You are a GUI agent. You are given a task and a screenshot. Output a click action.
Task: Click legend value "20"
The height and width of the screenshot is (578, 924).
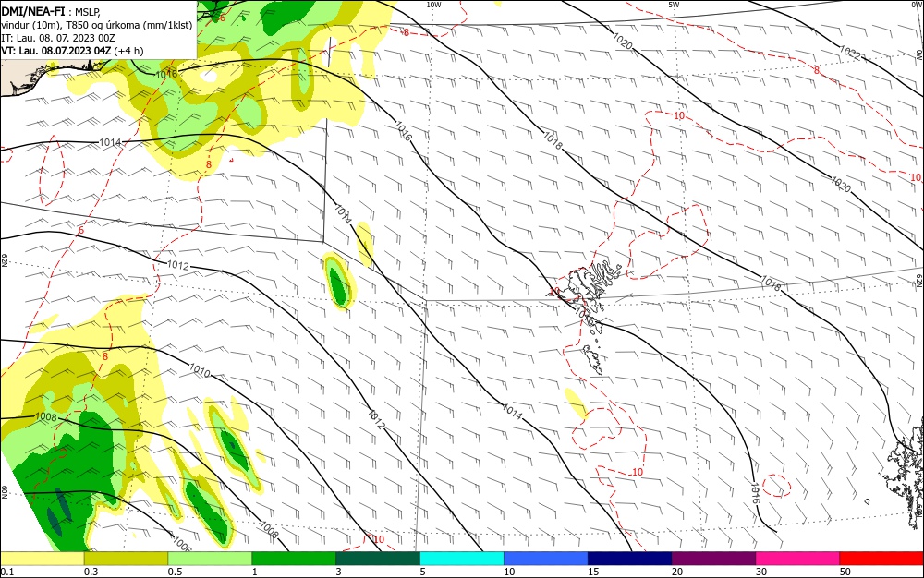[x=677, y=572]
